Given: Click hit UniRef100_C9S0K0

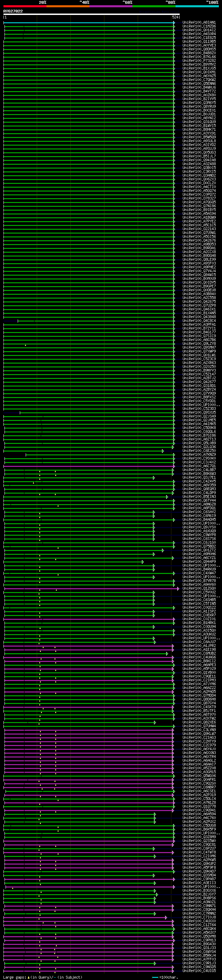Looking at the screenshot, I should 199,458.
